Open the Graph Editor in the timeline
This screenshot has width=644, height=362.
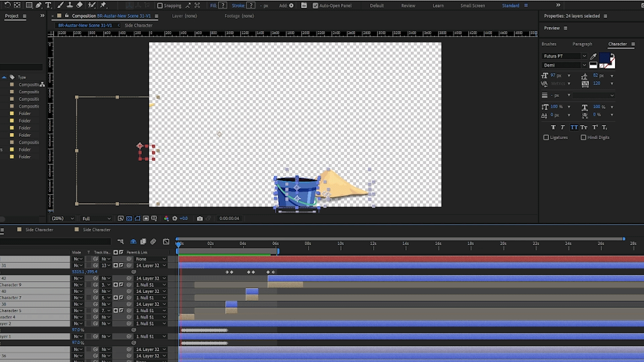(166, 242)
